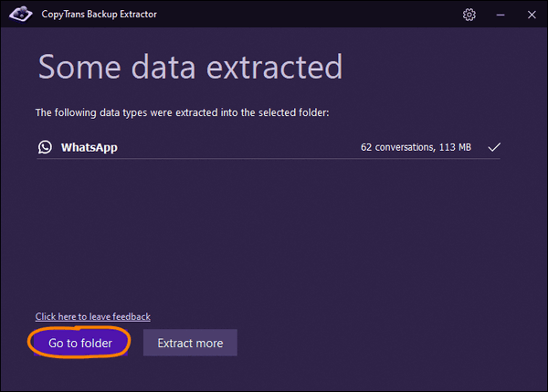The width and height of the screenshot is (548, 392).
Task: Click the WhatsApp icon in the extracted list
Action: (x=45, y=147)
